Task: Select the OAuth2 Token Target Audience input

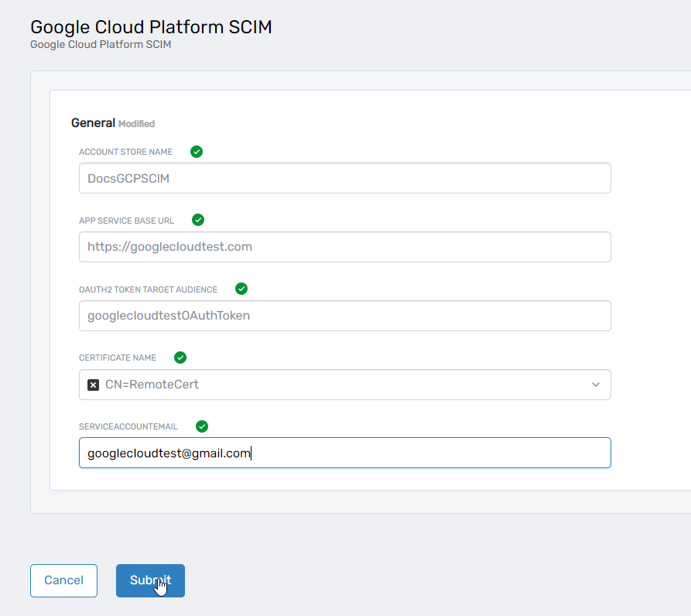Action: coord(344,316)
